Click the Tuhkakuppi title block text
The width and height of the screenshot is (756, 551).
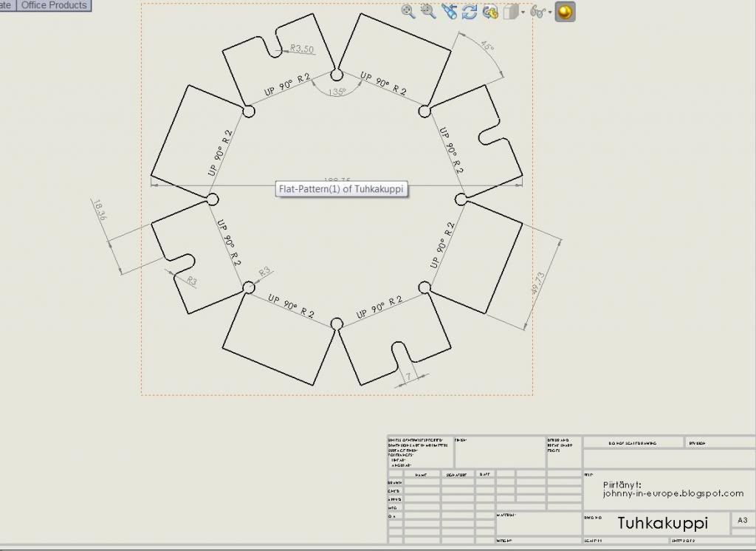coord(662,523)
